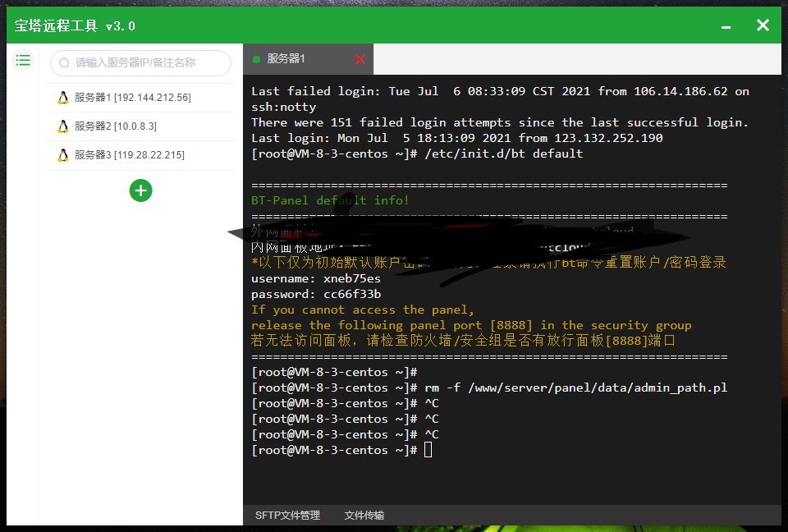The height and width of the screenshot is (532, 788).
Task: Click the green BT-Panel default info! heading
Action: point(330,200)
